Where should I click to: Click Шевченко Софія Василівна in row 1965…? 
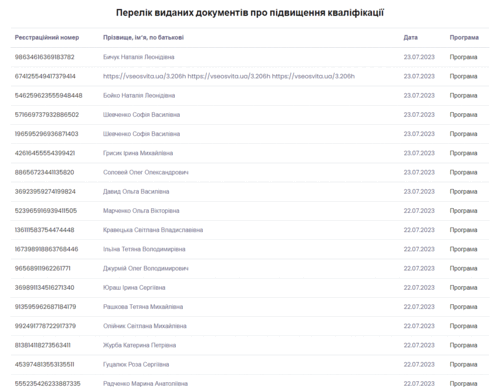pyautogui.click(x=141, y=134)
